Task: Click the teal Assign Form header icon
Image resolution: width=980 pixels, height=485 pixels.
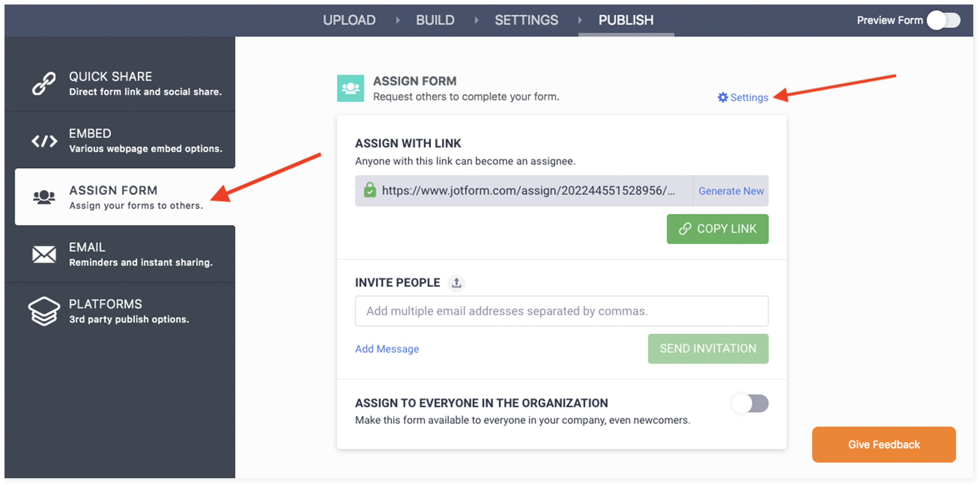Action: click(x=350, y=88)
